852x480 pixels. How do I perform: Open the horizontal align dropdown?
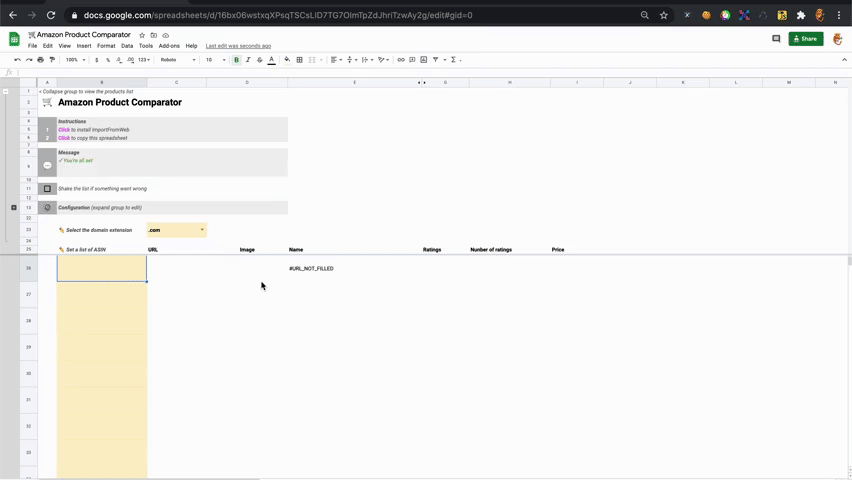click(336, 60)
